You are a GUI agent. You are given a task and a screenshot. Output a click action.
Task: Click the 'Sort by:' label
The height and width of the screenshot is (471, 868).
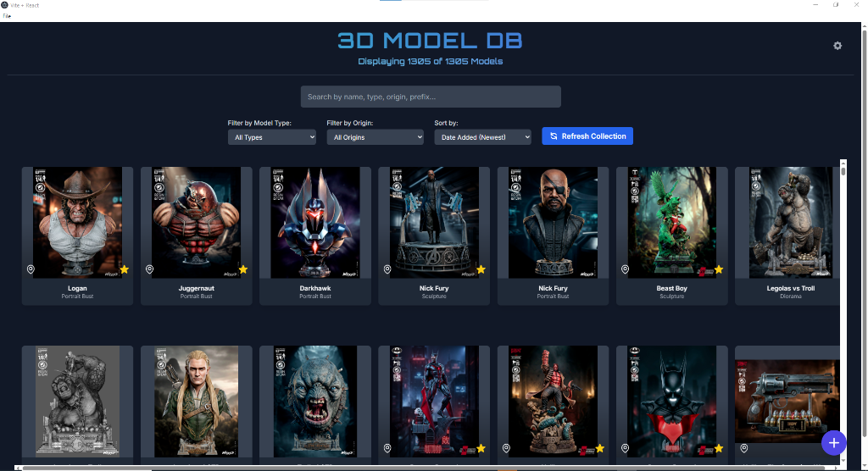446,123
